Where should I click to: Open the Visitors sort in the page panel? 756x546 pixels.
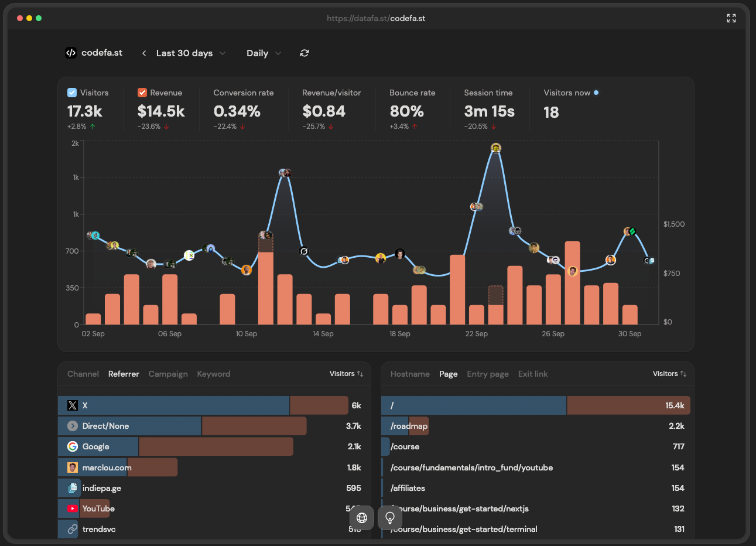click(670, 374)
